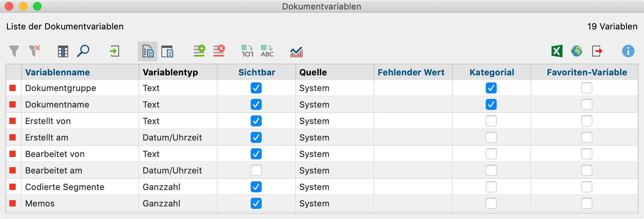Toggle the variable list view icon
This screenshot has height=219, width=644.
(148, 51)
